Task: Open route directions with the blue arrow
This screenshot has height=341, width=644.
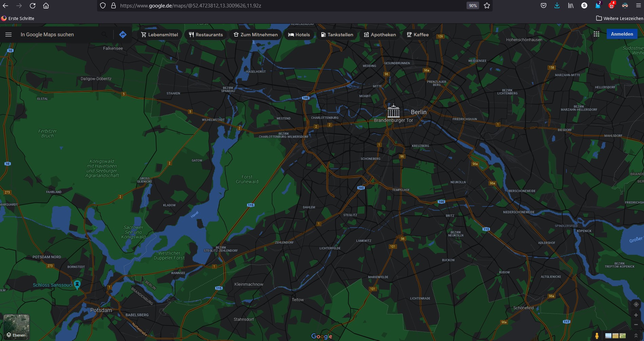Action: coord(123,35)
